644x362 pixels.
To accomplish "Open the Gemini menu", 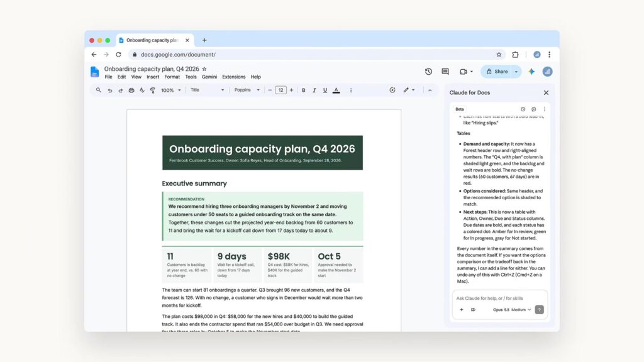I will click(x=209, y=77).
